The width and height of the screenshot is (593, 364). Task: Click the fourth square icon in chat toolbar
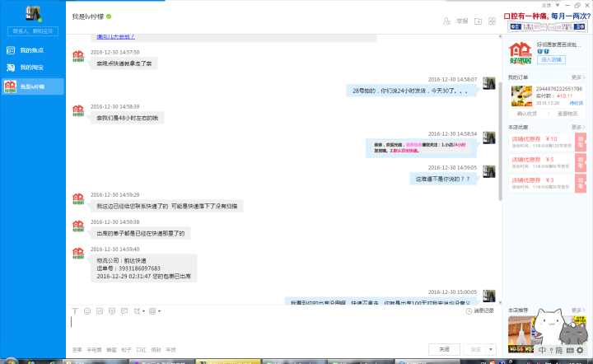coord(112,311)
